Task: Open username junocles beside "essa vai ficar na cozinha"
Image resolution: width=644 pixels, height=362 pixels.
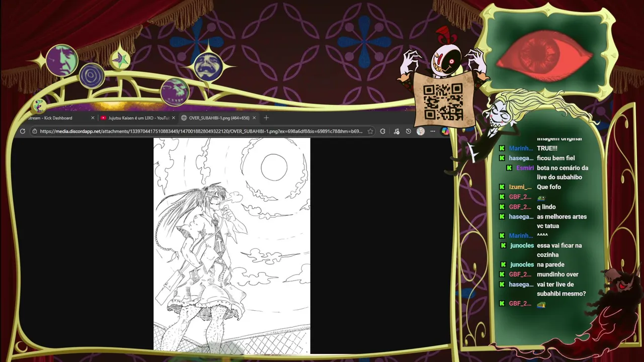Action: tap(522, 245)
